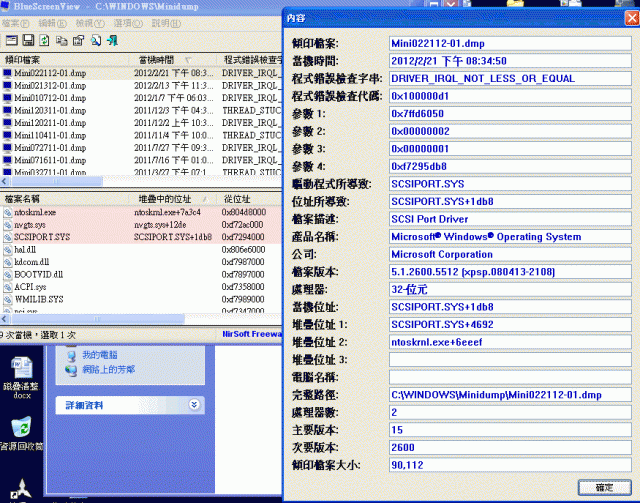Sort by 檔案名稱 column header in lower pane
The width and height of the screenshot is (640, 503).
64,199
